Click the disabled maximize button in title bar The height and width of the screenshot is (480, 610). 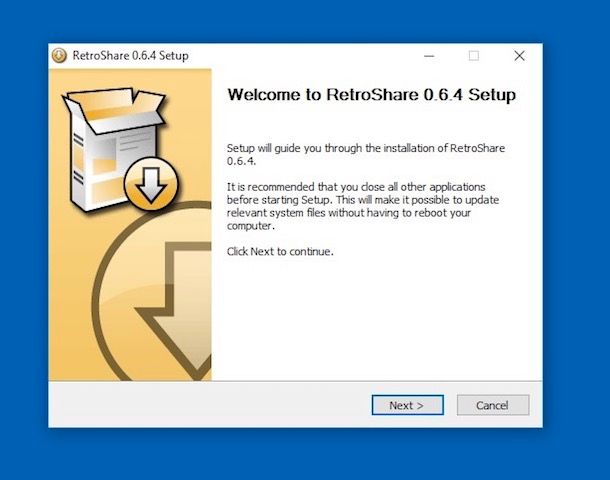tap(473, 56)
